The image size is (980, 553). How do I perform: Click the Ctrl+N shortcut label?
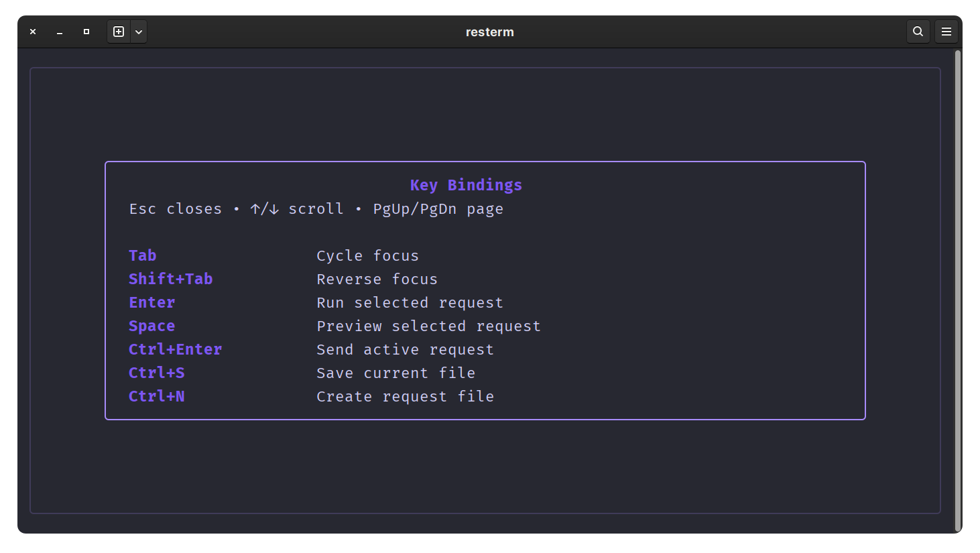[x=156, y=396]
